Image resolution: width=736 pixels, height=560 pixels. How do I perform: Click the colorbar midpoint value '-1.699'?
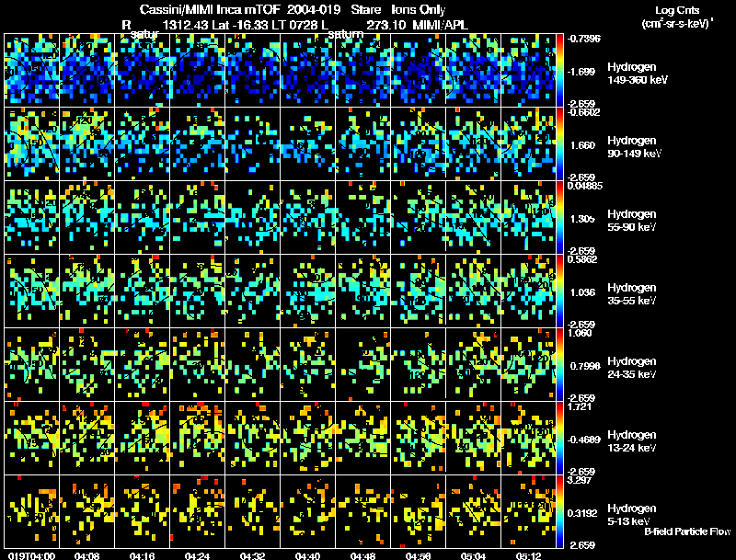coord(581,72)
